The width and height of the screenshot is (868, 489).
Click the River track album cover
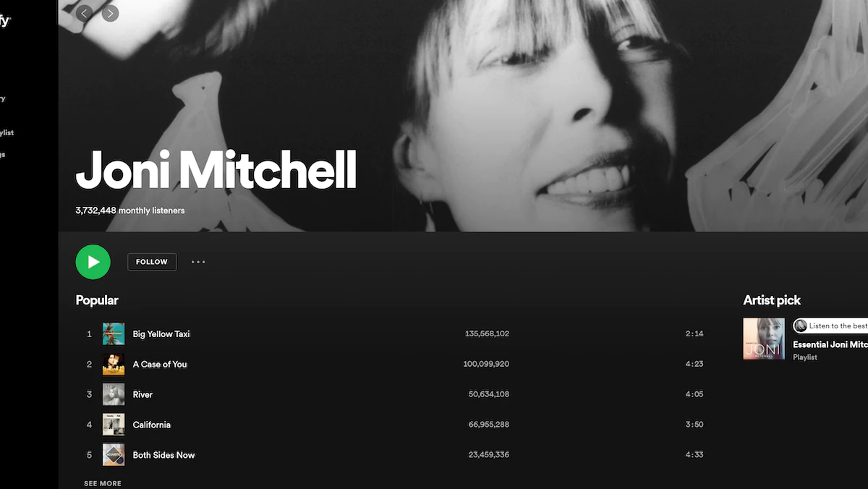click(114, 395)
